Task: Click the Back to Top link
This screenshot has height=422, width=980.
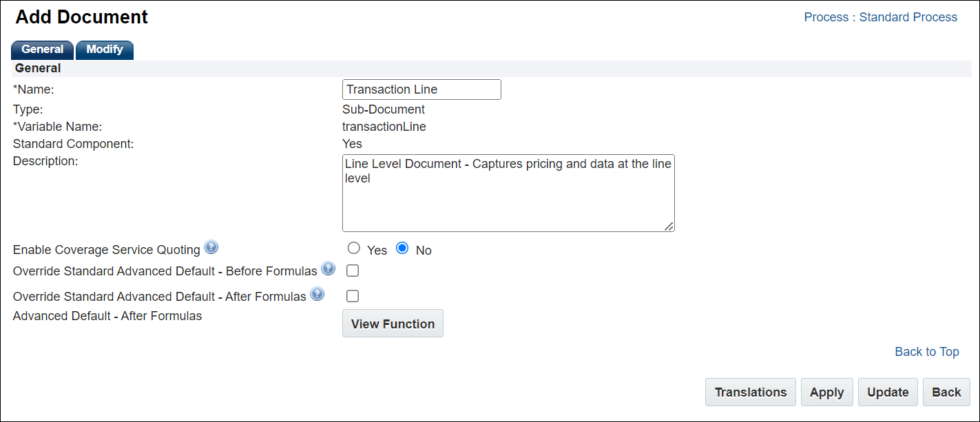Action: pyautogui.click(x=926, y=351)
